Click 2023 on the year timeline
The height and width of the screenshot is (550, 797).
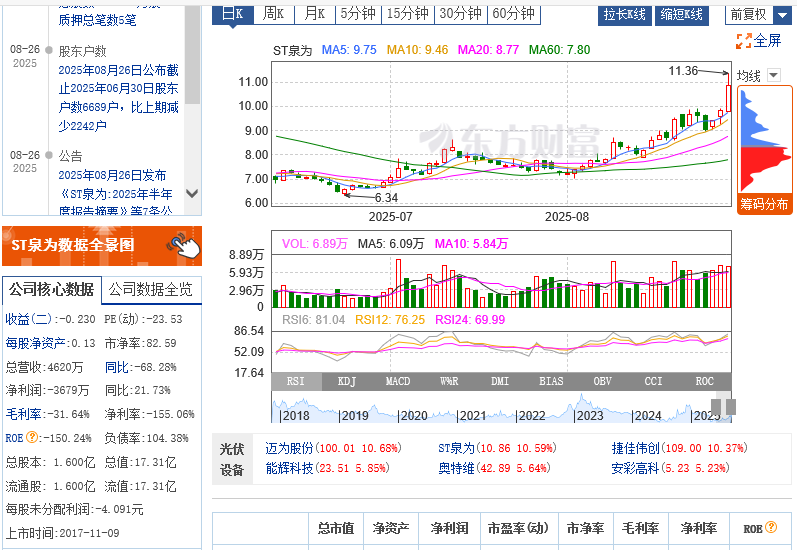coord(589,416)
